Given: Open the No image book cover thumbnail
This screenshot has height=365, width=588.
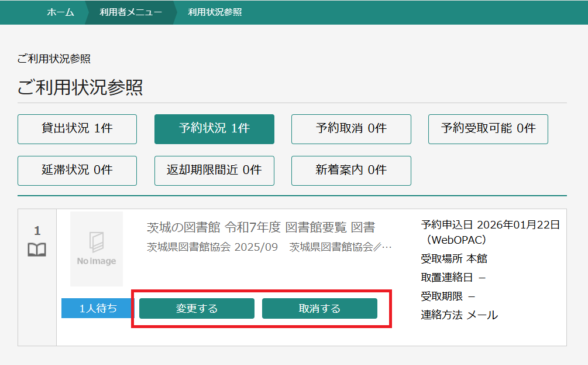Looking at the screenshot, I should 97,249.
